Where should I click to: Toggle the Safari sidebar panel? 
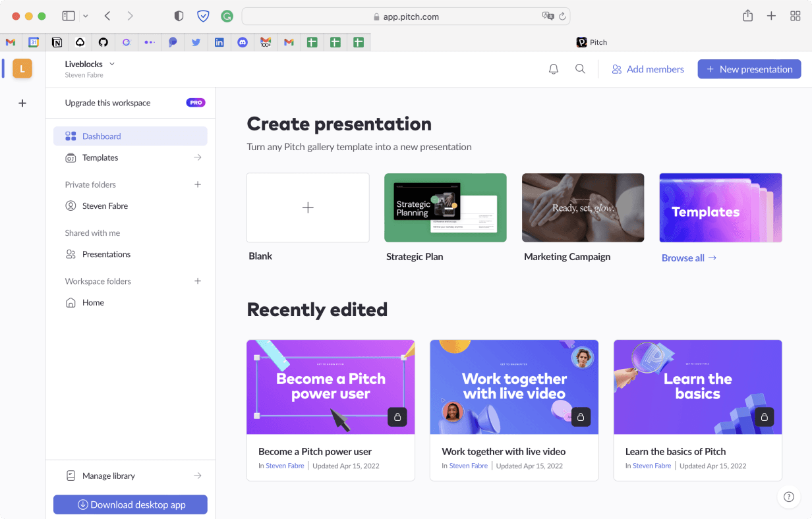pos(69,15)
